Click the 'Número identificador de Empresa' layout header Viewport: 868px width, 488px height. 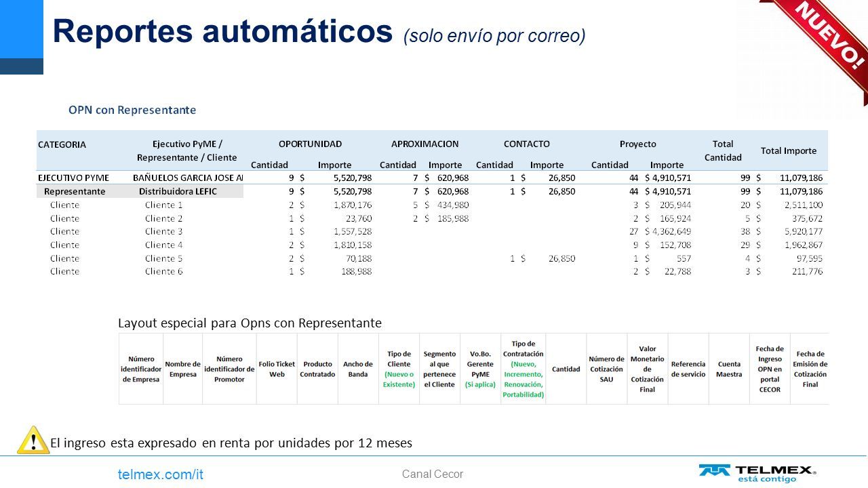click(x=141, y=369)
